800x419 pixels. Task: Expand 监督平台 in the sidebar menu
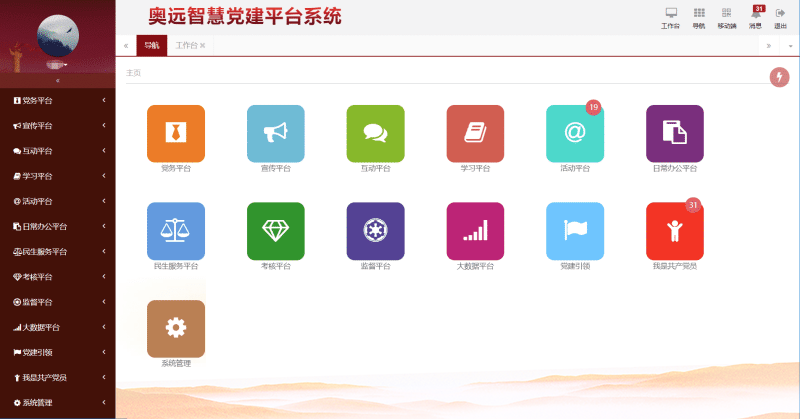coord(58,301)
